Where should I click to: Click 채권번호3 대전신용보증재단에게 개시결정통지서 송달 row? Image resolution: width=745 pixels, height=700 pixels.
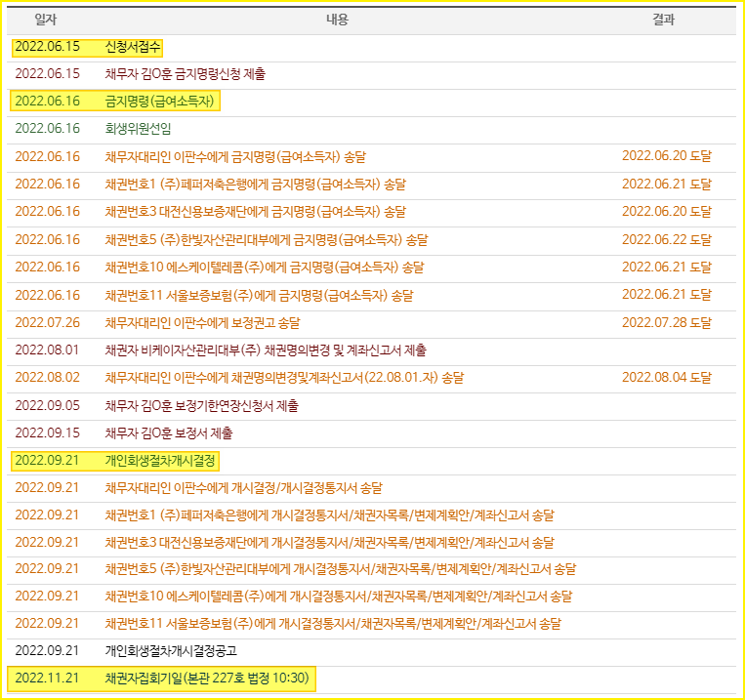[x=372, y=543]
